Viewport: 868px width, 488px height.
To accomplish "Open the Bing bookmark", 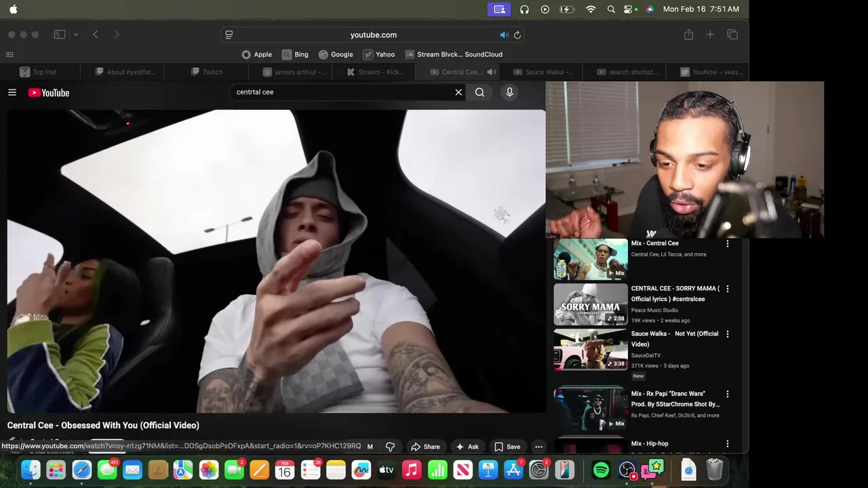I will (x=295, y=54).
